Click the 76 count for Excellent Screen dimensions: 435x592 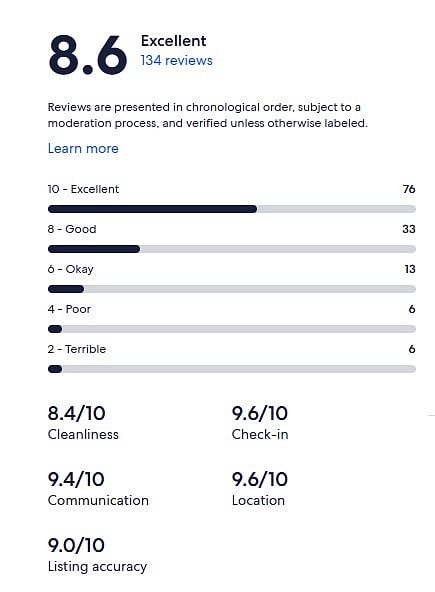point(409,189)
